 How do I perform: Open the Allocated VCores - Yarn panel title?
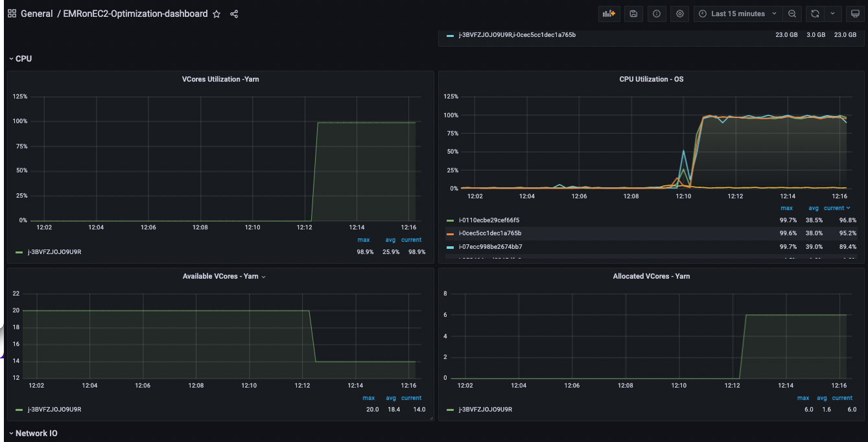pyautogui.click(x=651, y=276)
